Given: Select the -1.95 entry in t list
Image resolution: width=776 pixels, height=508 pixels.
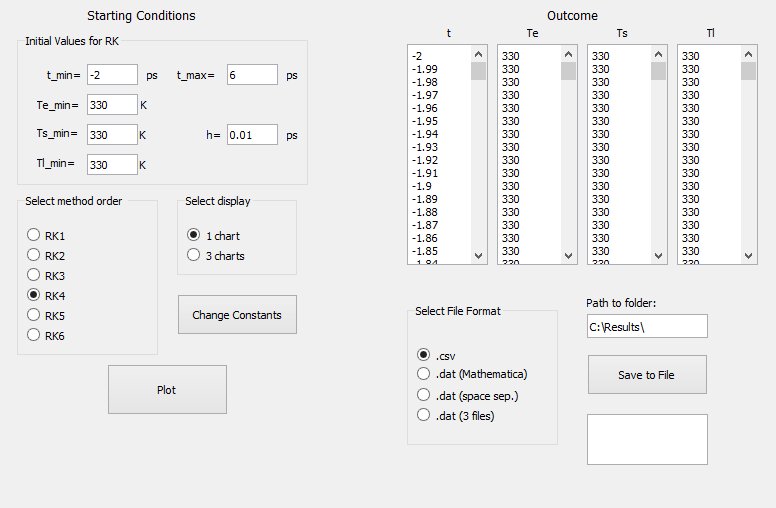Looking at the screenshot, I should [x=425, y=121].
